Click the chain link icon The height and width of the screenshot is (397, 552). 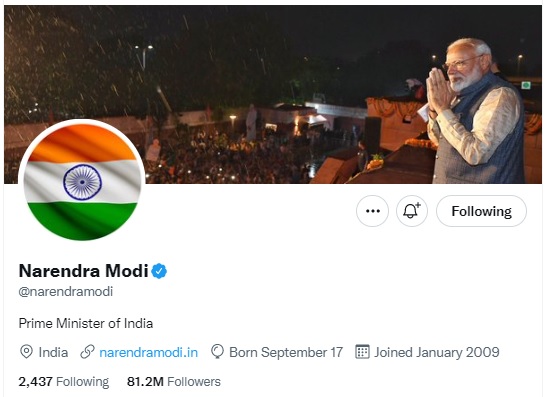87,352
